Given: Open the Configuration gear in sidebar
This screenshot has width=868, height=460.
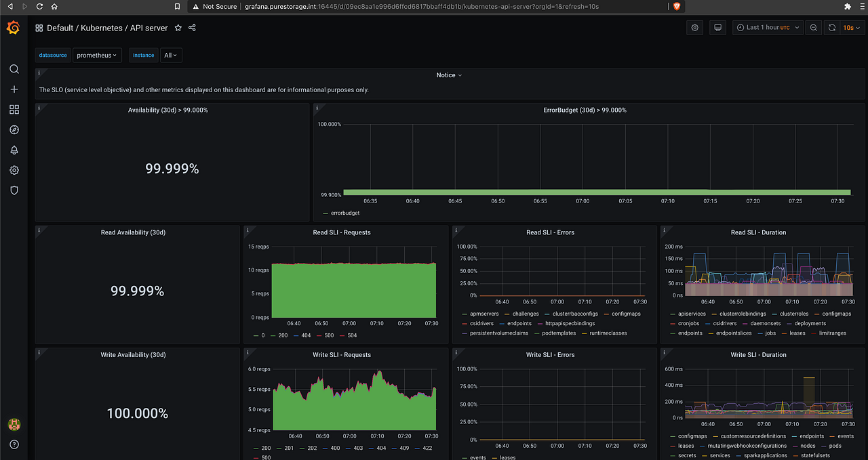Looking at the screenshot, I should click(14, 170).
